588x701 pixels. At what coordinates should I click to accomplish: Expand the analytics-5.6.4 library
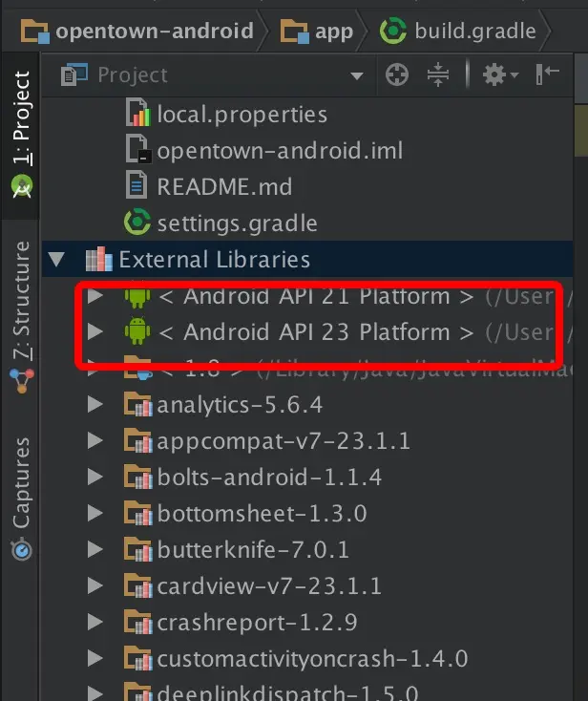coord(95,404)
